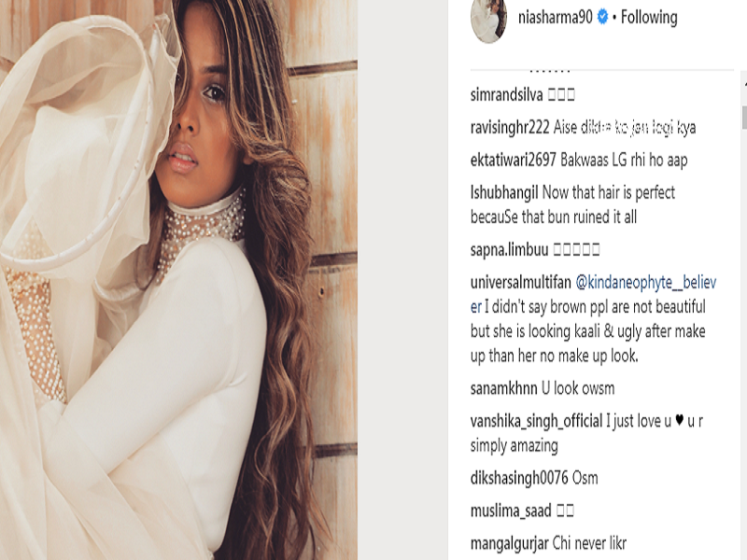
Task: Open ravisinghr222 commenter profile
Action: 510,128
